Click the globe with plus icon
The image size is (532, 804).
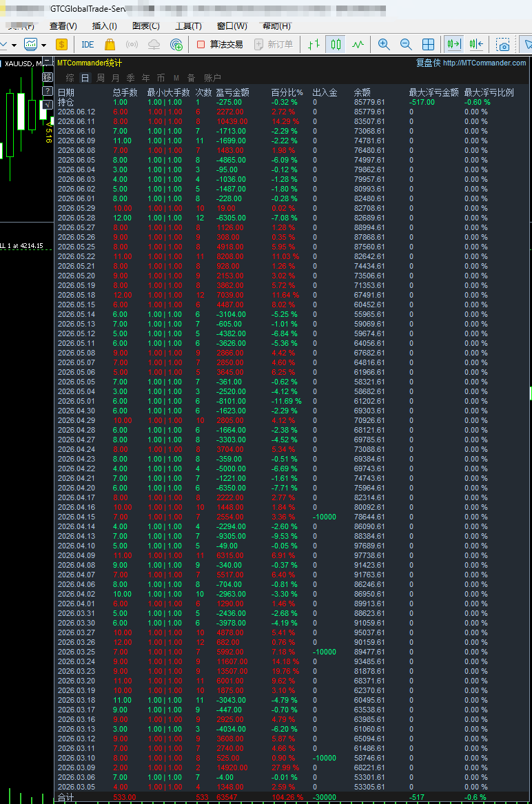176,45
